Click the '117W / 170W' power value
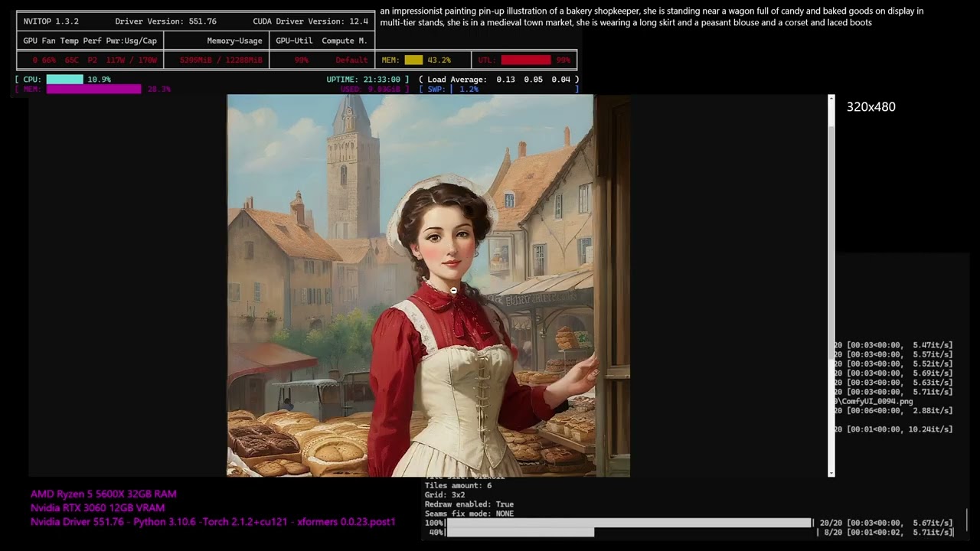This screenshot has width=980, height=551. (x=132, y=60)
